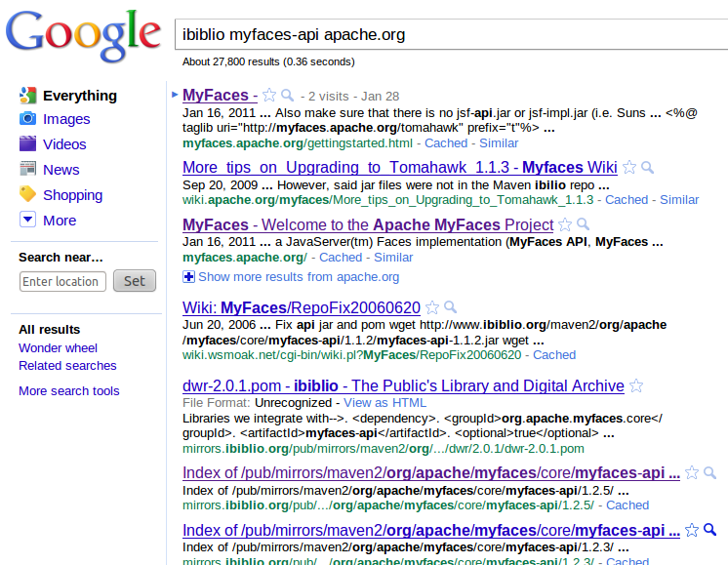This screenshot has width=728, height=565.
Task: Star the myfaces-api/1.2.5 index result
Action: coord(692,472)
